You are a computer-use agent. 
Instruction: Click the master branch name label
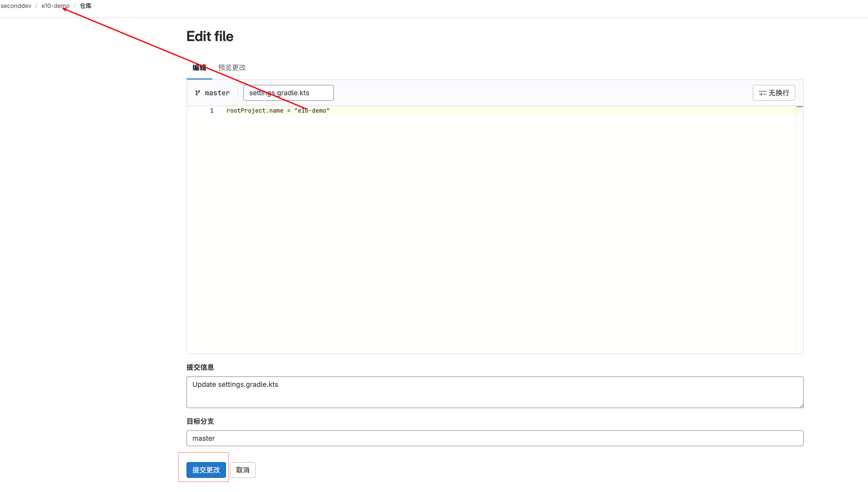pos(217,93)
